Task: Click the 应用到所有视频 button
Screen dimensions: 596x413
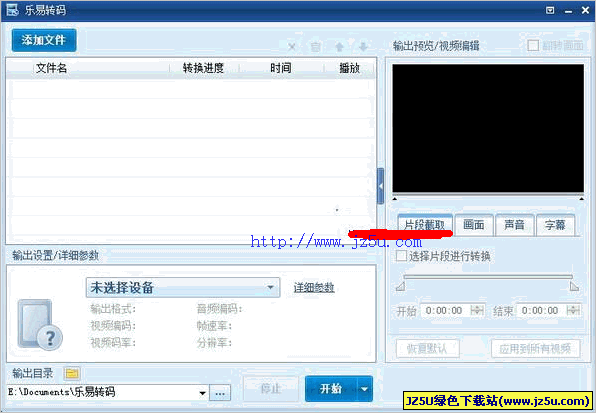Action: click(x=536, y=348)
